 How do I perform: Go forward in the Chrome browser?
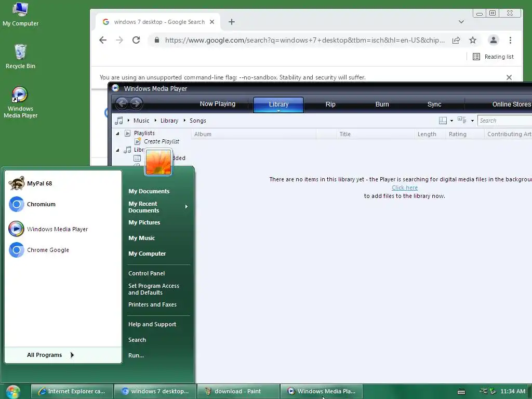point(119,40)
